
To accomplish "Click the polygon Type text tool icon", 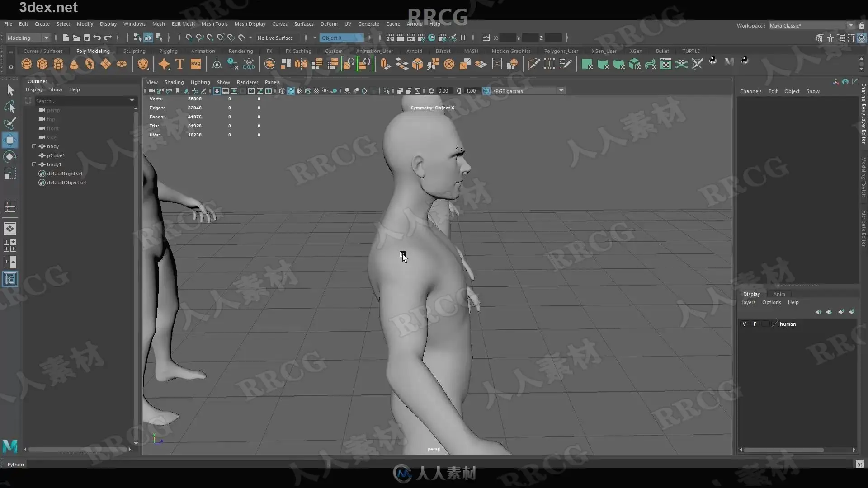I will point(180,64).
